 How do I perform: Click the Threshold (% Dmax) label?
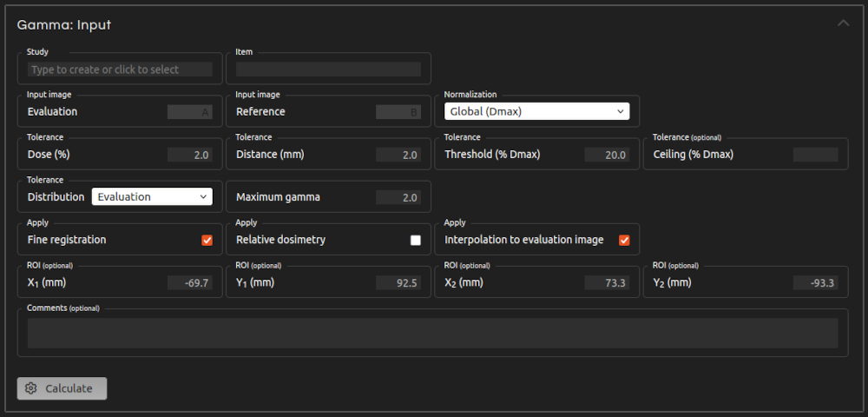[492, 155]
